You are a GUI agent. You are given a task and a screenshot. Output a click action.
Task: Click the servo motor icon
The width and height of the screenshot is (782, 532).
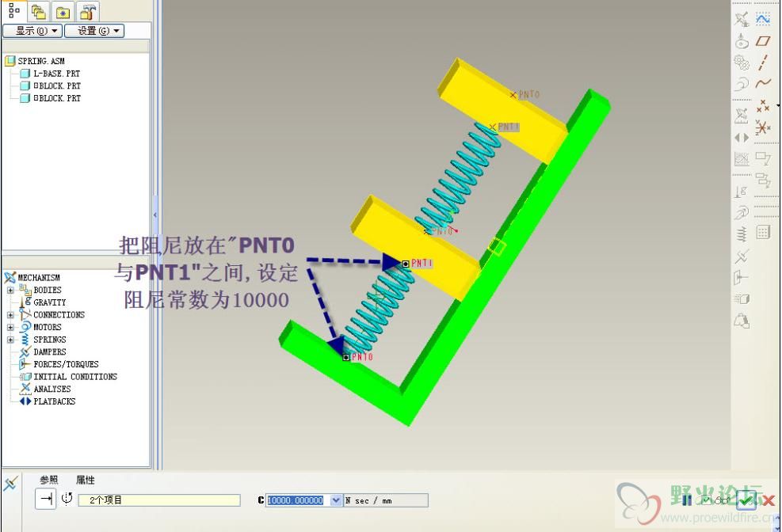742,83
